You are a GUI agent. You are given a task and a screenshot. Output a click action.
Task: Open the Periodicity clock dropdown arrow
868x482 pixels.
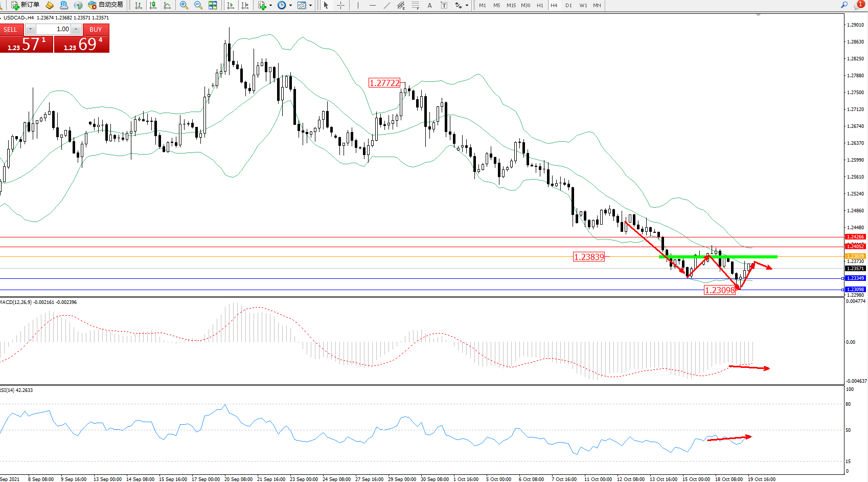[290, 6]
